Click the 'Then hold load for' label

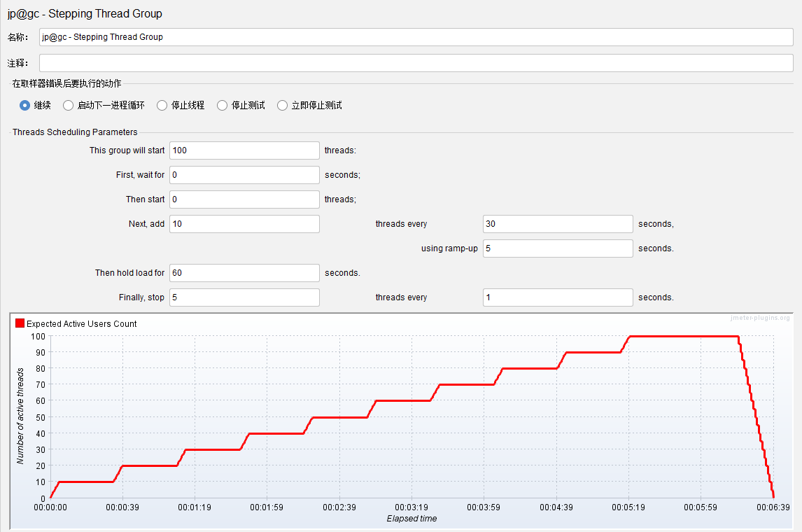[x=130, y=273]
